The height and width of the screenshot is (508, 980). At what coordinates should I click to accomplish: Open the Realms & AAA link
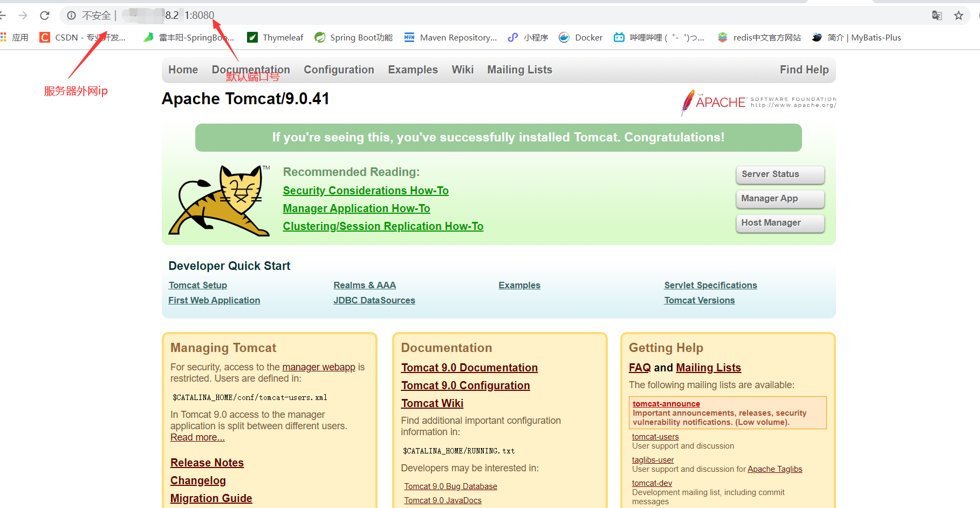click(365, 285)
